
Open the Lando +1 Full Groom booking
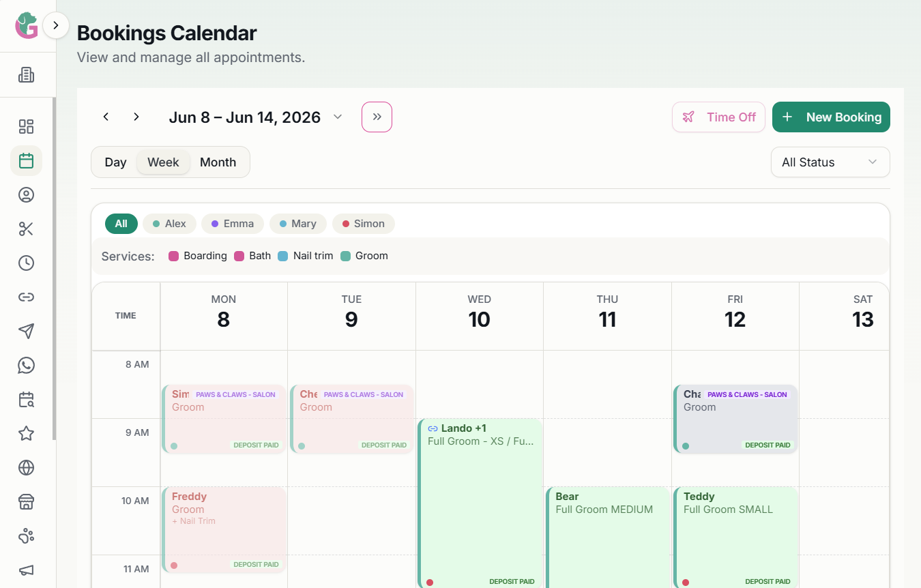click(480, 503)
